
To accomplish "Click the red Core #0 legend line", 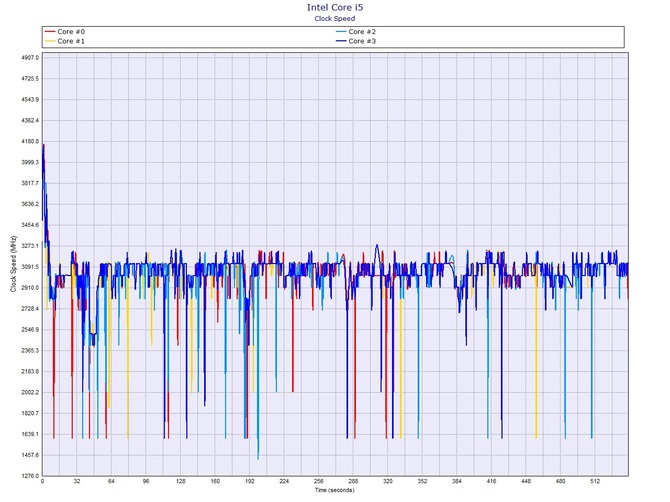I will pyautogui.click(x=50, y=32).
